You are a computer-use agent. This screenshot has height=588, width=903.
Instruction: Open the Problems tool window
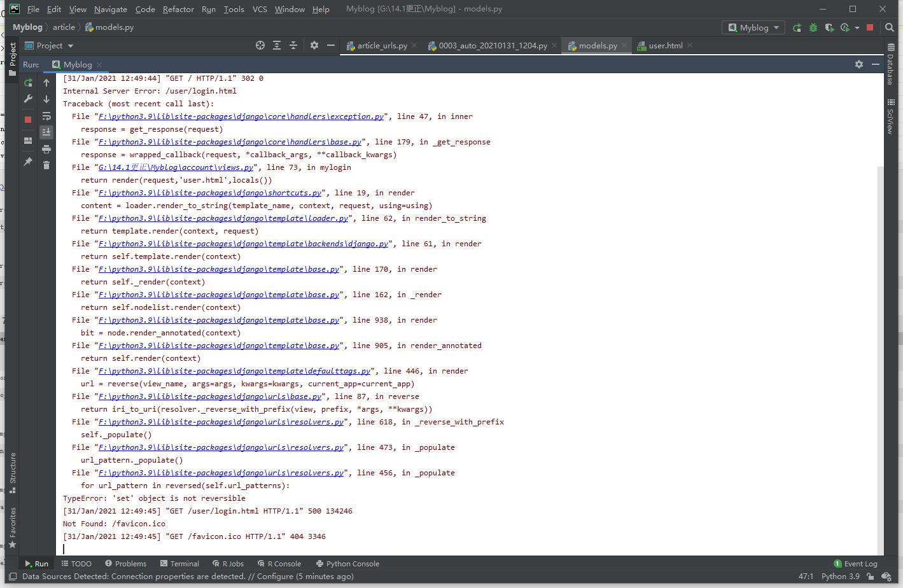(x=125, y=564)
